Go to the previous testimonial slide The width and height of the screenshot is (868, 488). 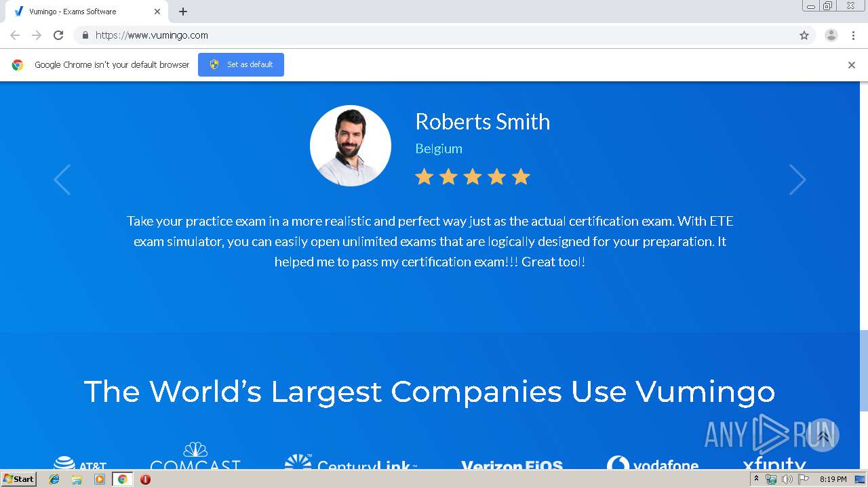tap(62, 180)
